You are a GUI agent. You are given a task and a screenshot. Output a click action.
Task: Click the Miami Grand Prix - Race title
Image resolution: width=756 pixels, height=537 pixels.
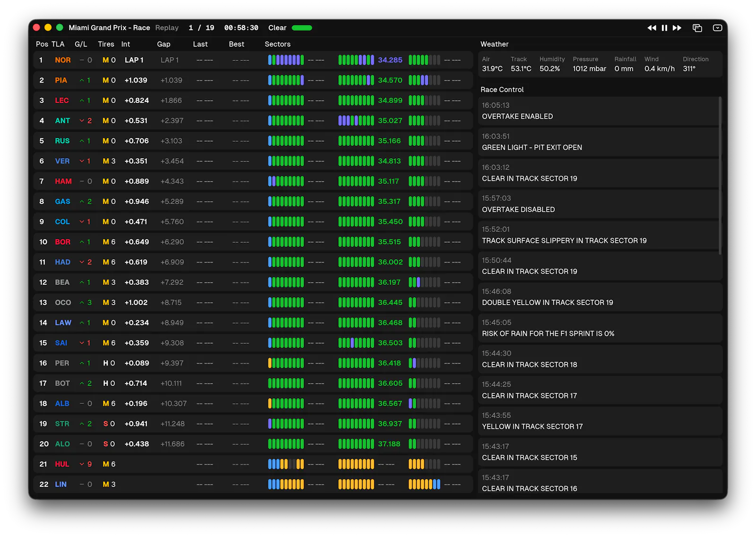coord(109,28)
